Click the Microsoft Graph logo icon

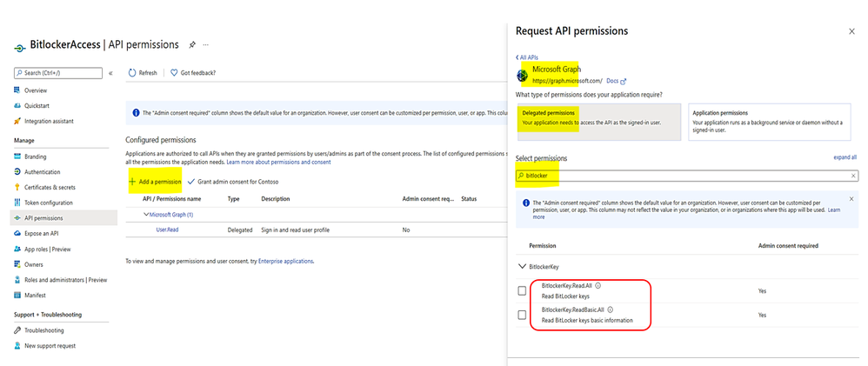click(x=522, y=76)
